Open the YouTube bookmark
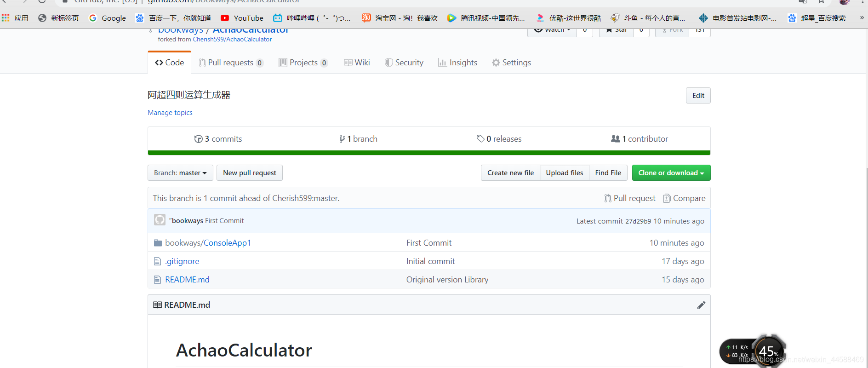This screenshot has height=368, width=868. click(242, 18)
